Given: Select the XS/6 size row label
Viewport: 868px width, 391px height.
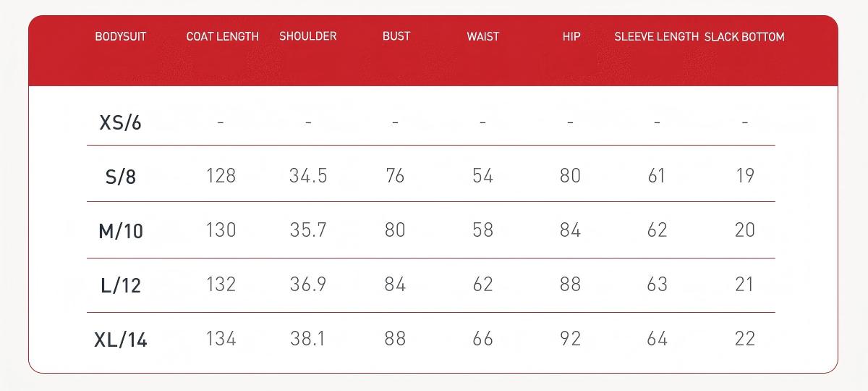Looking at the screenshot, I should [120, 122].
